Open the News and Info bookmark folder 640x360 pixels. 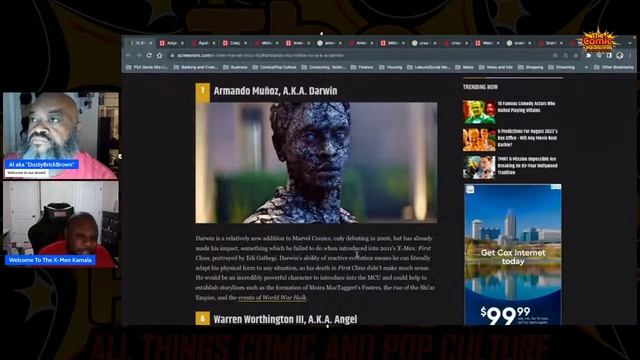coord(496,67)
